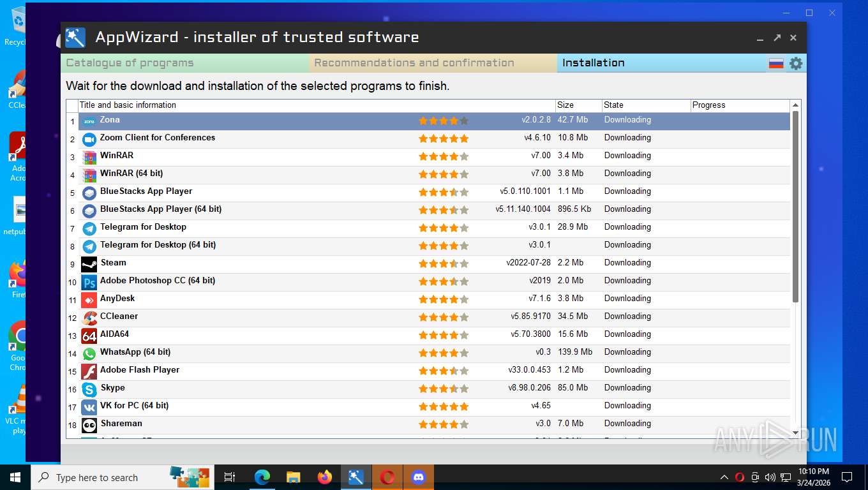Viewport: 868px width, 490px height.
Task: Click version v5.0.110.1001 of BlueStacks
Action: (525, 191)
